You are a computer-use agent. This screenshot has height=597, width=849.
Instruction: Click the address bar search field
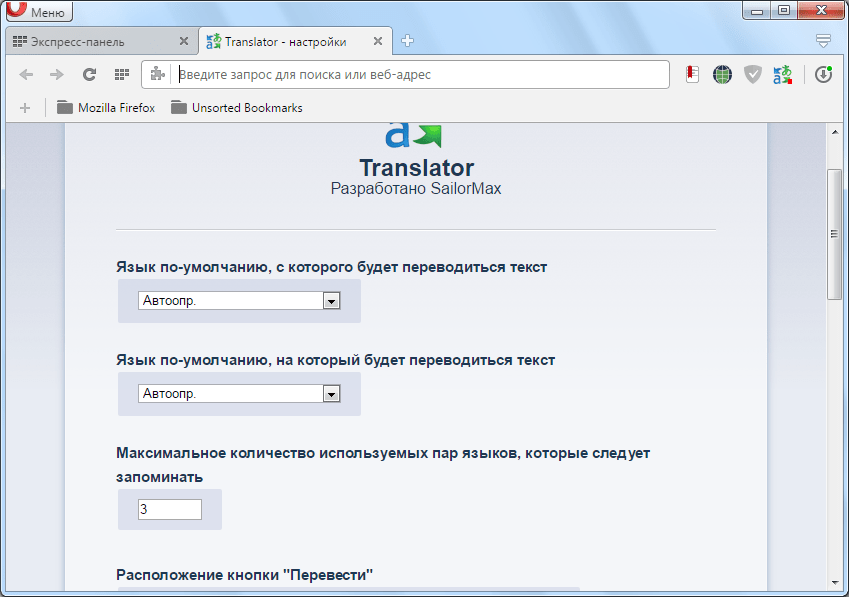tap(420, 74)
